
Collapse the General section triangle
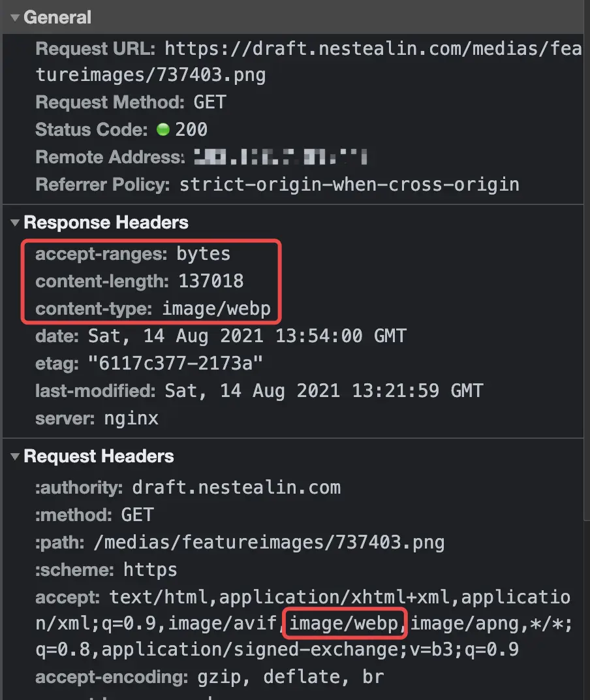[x=15, y=18]
